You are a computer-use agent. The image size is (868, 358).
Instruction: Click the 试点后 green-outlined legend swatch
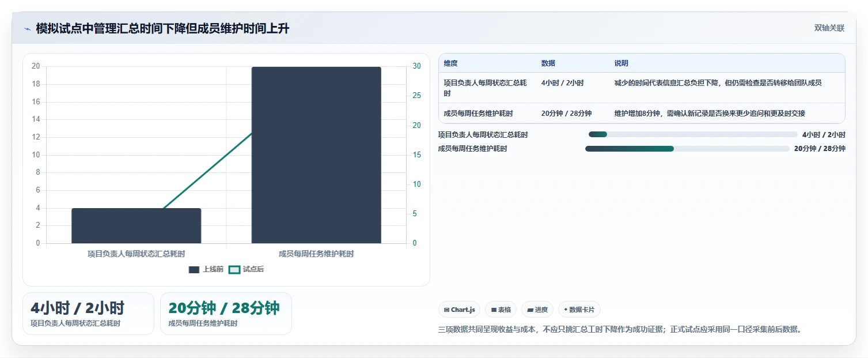click(x=234, y=270)
